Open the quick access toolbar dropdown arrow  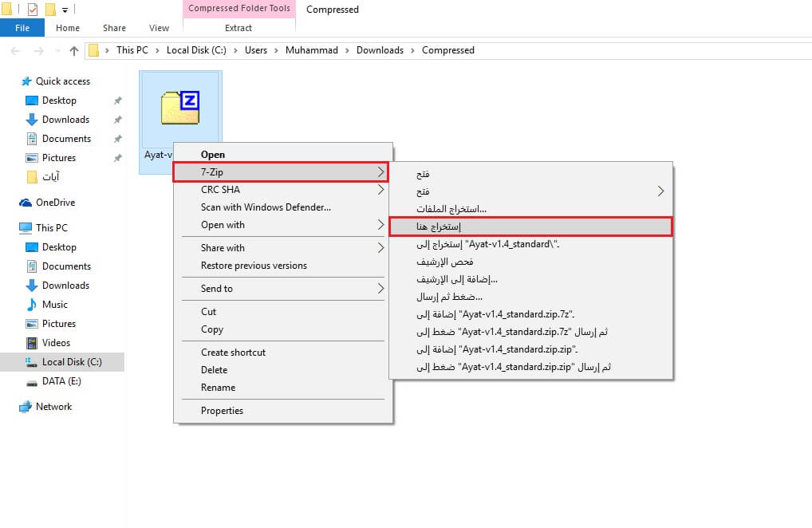click(x=65, y=10)
